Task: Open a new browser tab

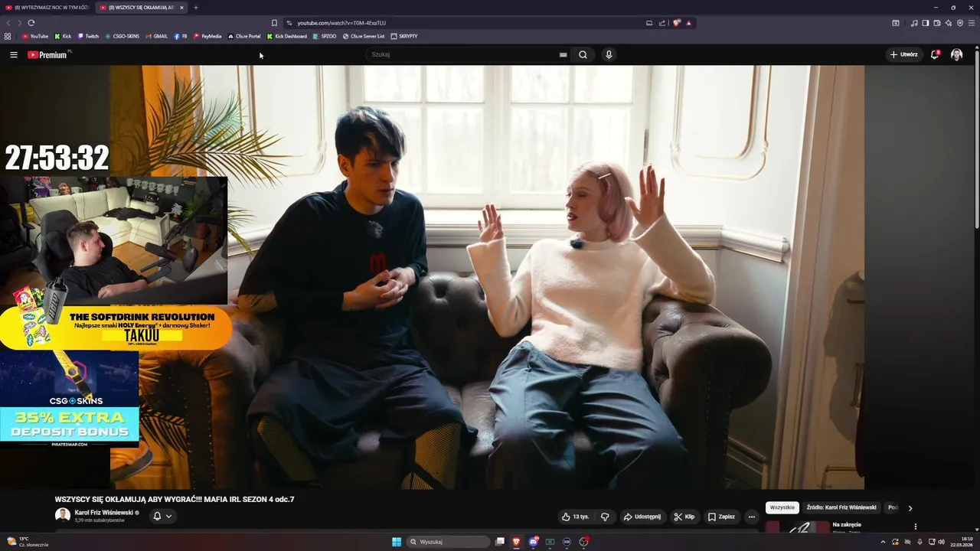Action: (196, 8)
